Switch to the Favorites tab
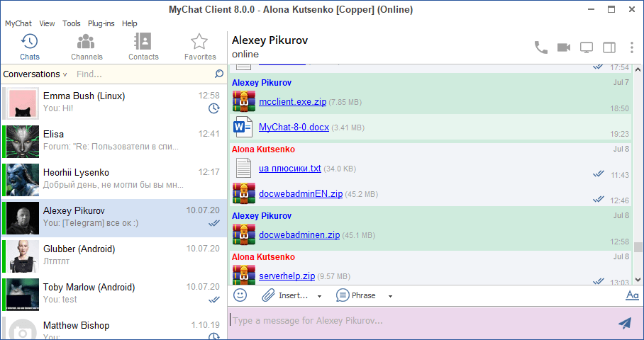The width and height of the screenshot is (644, 340). (200, 47)
